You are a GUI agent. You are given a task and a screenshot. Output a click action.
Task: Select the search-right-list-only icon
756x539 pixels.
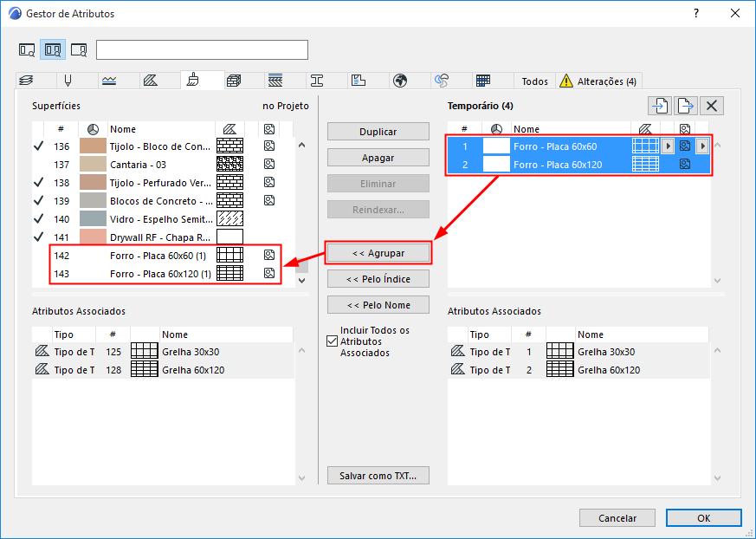(79, 49)
